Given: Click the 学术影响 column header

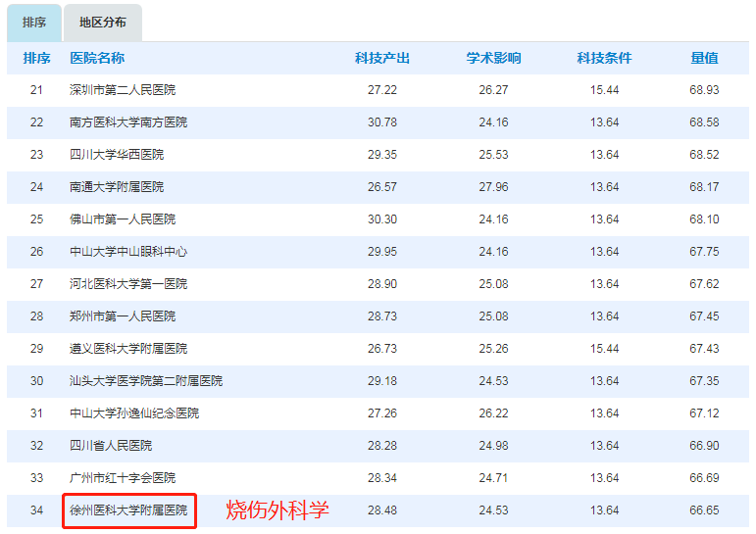Looking at the screenshot, I should point(493,59).
